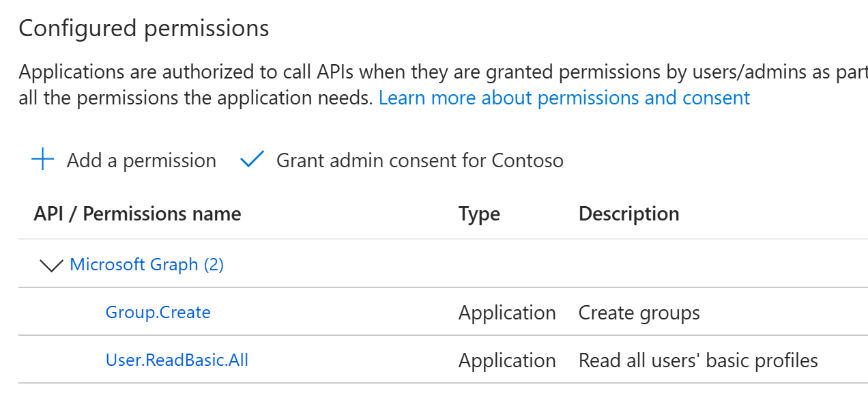This screenshot has width=868, height=400.
Task: Open the User.ReadBasic.All permission details
Action: coord(177,360)
